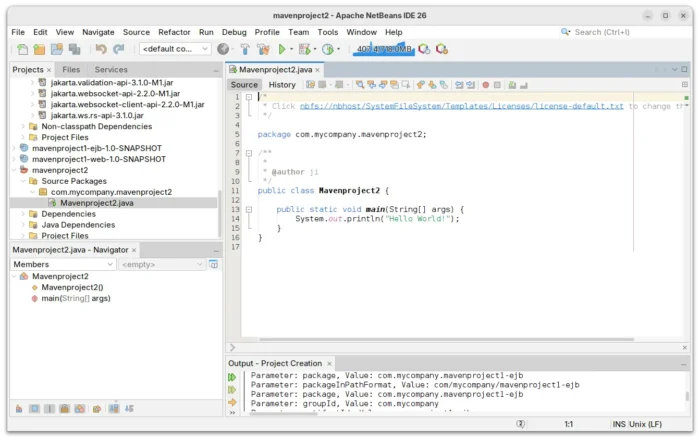
Task: Click the green Re-run icon in Output panel
Action: (x=232, y=378)
